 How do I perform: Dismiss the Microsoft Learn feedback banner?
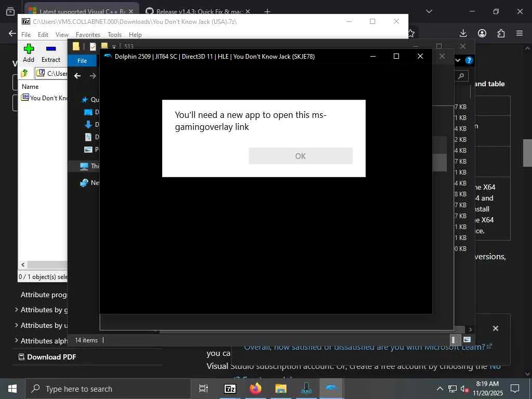495,328
